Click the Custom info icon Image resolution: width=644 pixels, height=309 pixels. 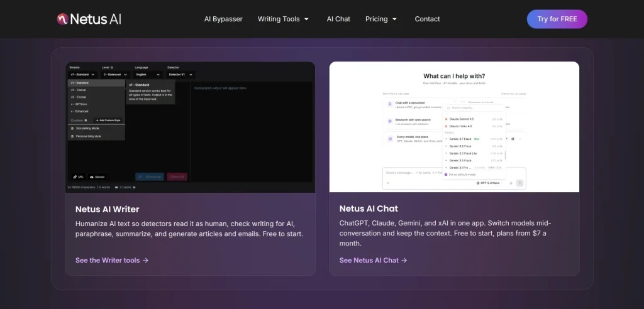[86, 120]
